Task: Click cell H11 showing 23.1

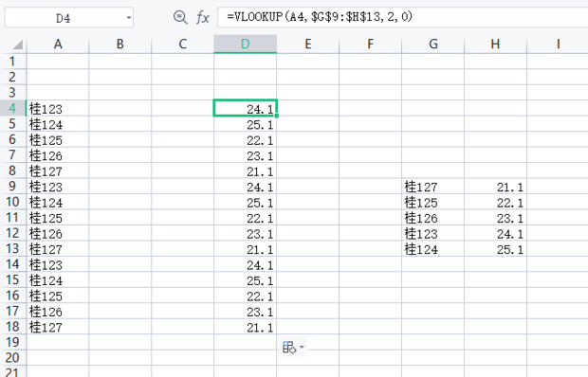Action: [495, 217]
